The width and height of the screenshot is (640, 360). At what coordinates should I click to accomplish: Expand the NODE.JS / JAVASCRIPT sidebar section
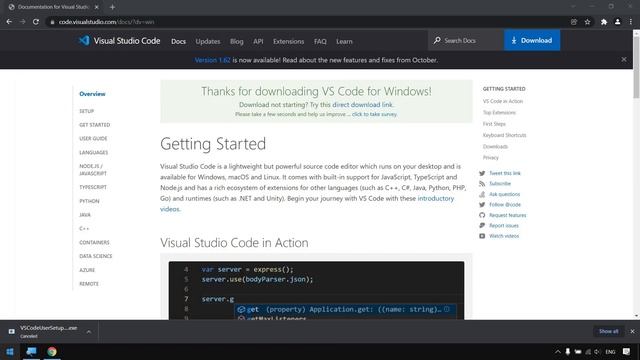point(93,170)
